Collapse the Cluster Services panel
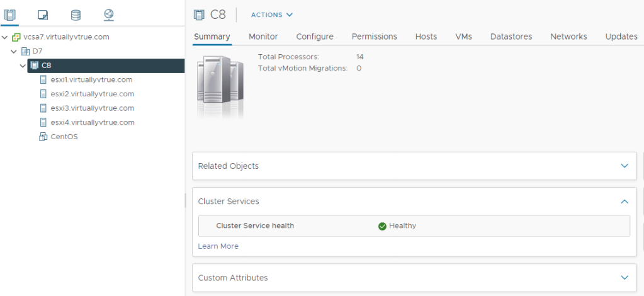 point(624,202)
